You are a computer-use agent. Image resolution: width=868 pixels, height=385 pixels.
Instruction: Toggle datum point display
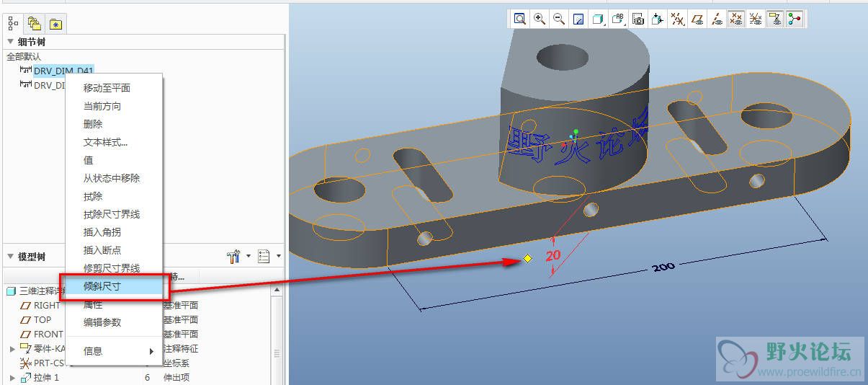coord(736,19)
